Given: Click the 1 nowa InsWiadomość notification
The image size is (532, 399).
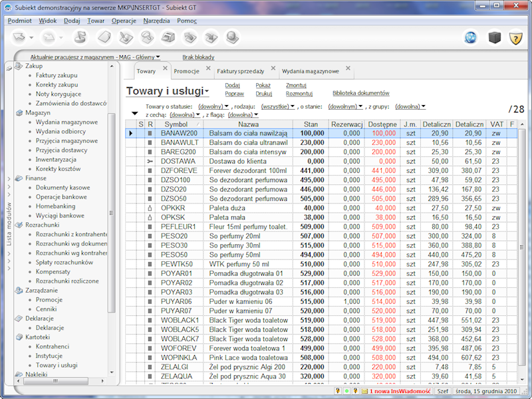Looking at the screenshot, I should click(x=400, y=391).
